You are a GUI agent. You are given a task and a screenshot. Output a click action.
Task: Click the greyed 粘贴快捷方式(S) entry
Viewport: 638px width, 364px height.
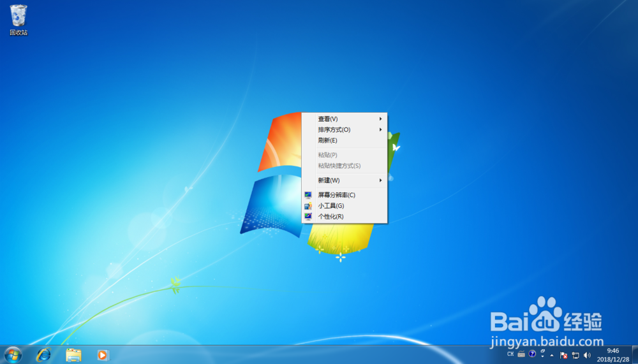pyautogui.click(x=345, y=166)
